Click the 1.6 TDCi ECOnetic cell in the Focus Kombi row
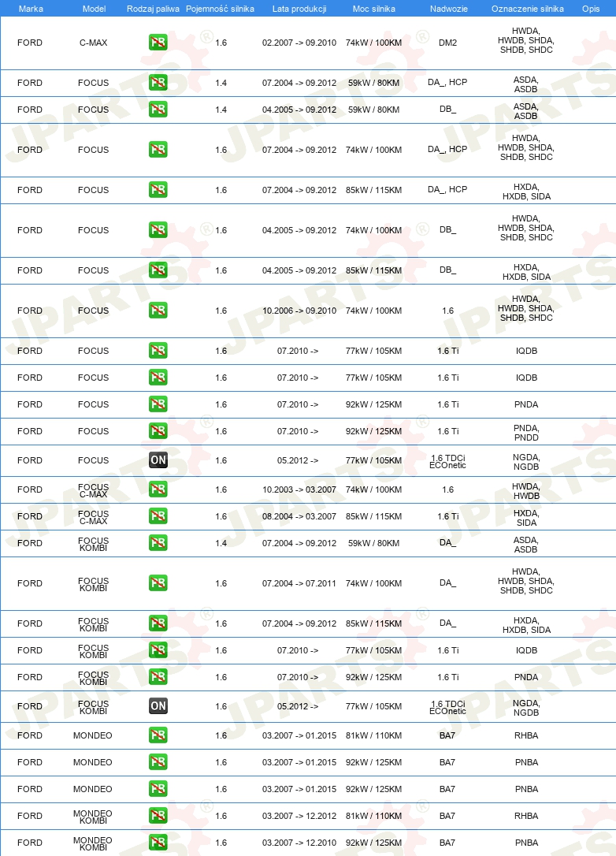This screenshot has width=616, height=856. pos(448,708)
